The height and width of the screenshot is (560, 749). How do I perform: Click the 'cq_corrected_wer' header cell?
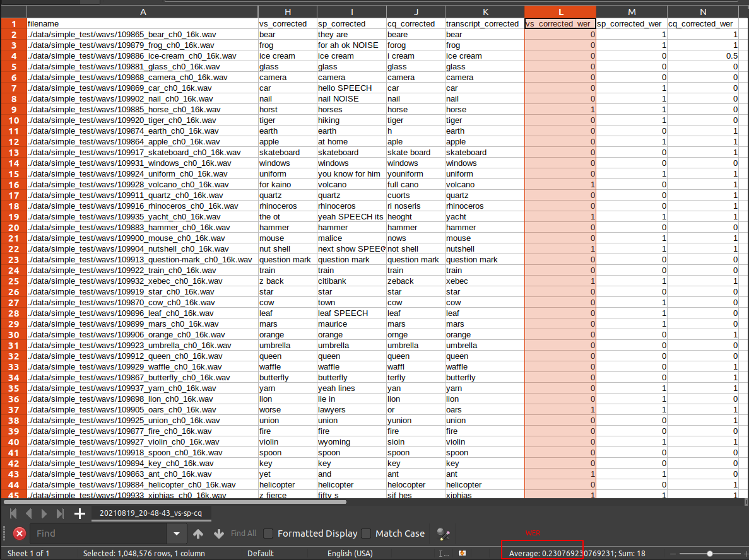point(703,23)
